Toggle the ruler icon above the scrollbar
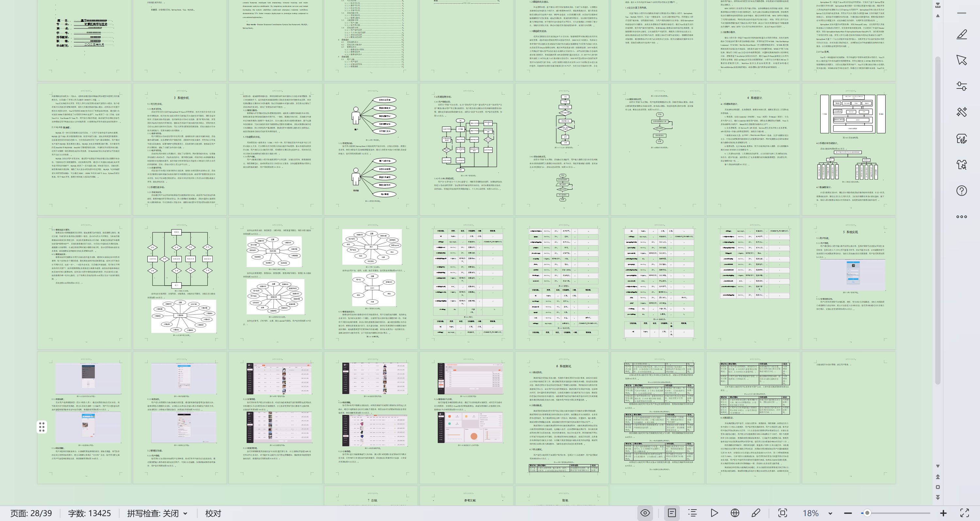The height and width of the screenshot is (521, 980). 938,5
